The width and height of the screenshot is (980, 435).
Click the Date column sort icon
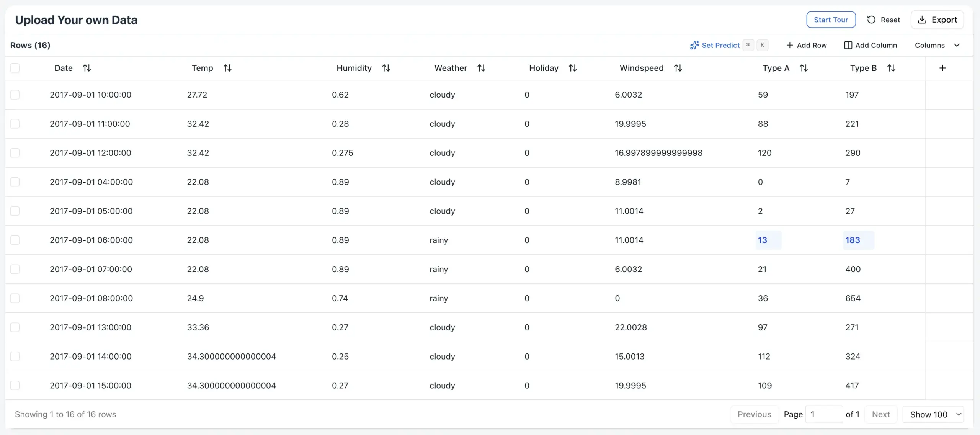pyautogui.click(x=87, y=68)
